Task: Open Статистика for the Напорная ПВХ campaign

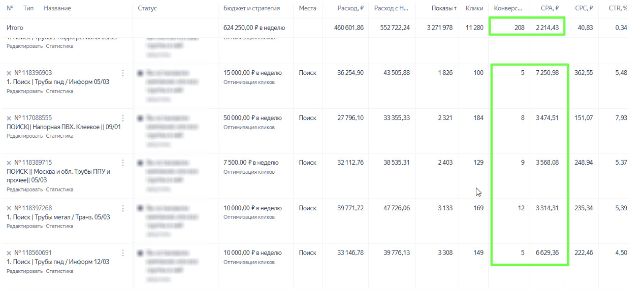Action: pyautogui.click(x=60, y=136)
